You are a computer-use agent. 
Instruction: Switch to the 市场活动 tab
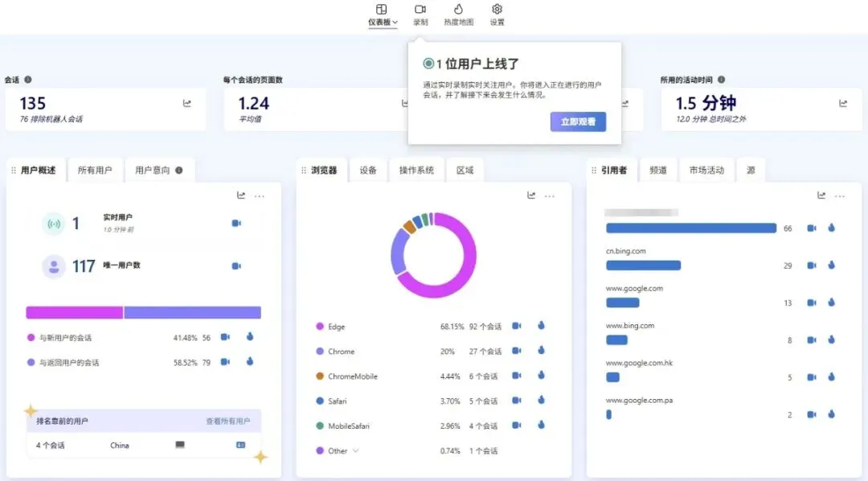[x=706, y=171]
